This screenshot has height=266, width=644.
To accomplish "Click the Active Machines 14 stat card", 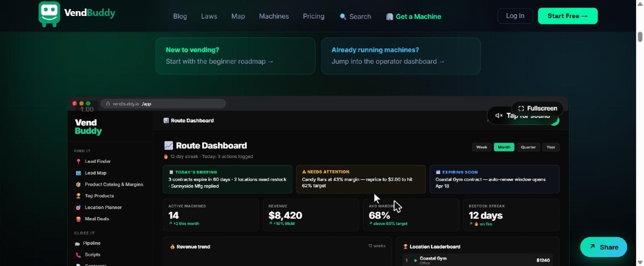I will (211, 215).
